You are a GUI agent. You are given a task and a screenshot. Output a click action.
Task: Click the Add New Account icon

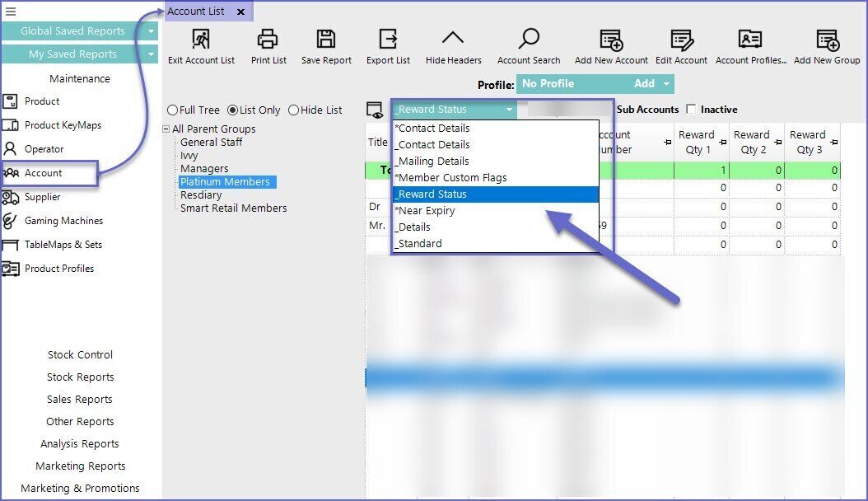click(611, 40)
